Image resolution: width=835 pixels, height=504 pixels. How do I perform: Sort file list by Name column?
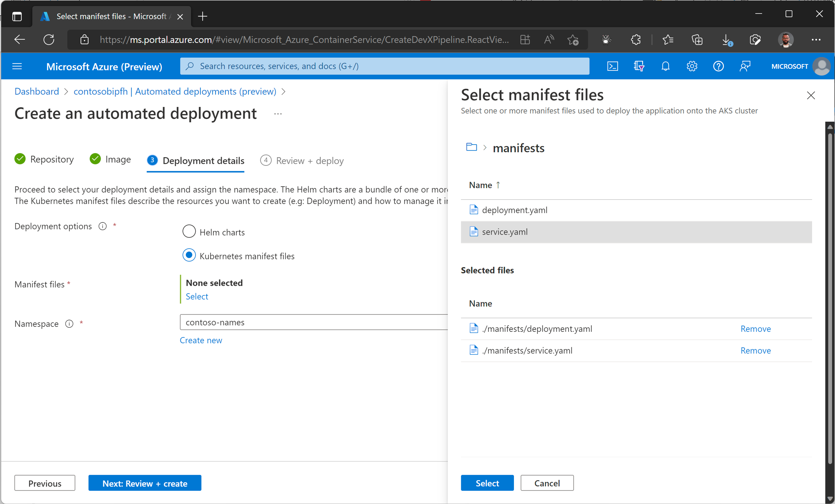(x=485, y=185)
